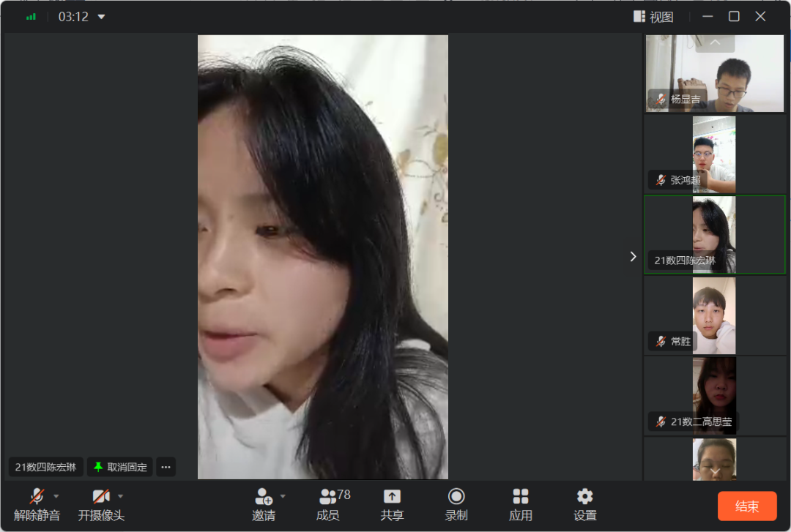
Task: Click the green signal strength icon
Action: click(31, 17)
